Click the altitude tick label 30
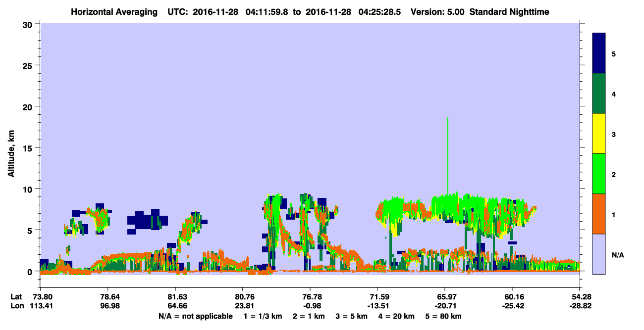644x330 pixels. tap(28, 24)
